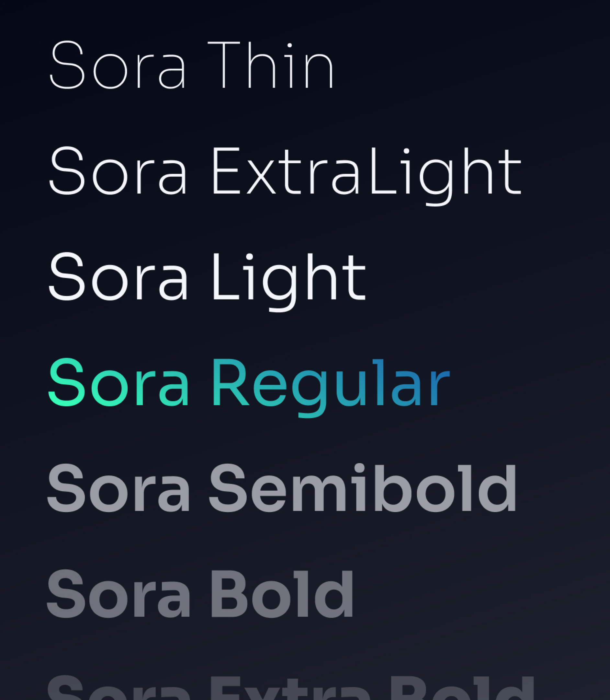Click "Sora" in the Sora Bold row
610x700 pixels.
[x=118, y=594]
